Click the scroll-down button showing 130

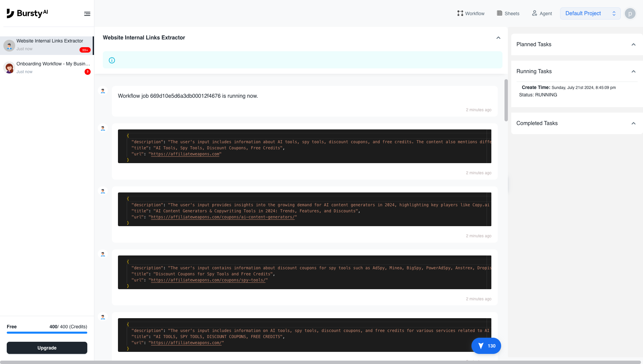tap(486, 345)
